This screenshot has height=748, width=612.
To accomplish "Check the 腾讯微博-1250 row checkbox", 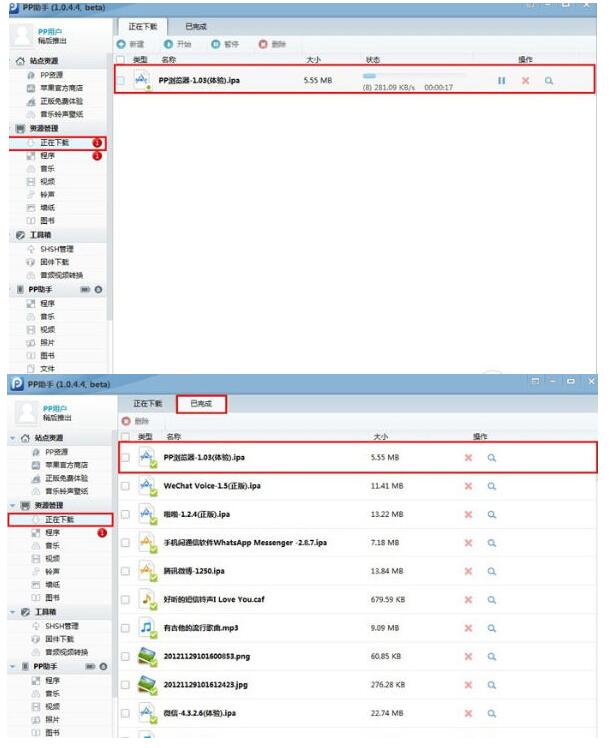I will coord(125,571).
